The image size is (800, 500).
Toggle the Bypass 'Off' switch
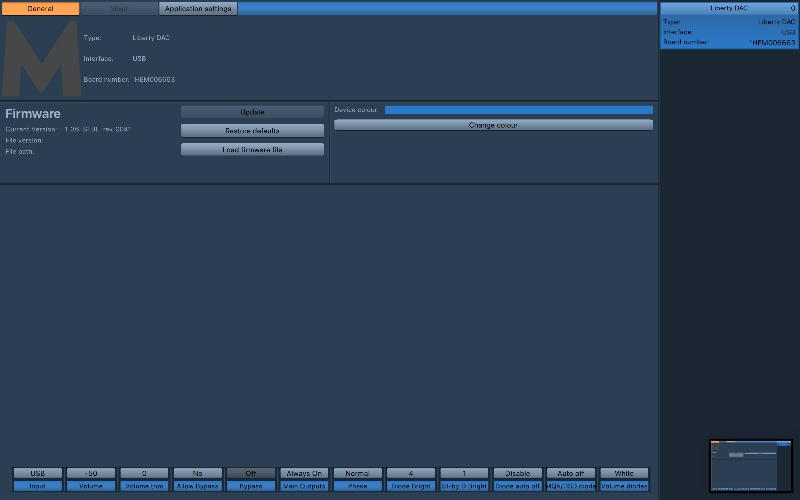[x=251, y=473]
